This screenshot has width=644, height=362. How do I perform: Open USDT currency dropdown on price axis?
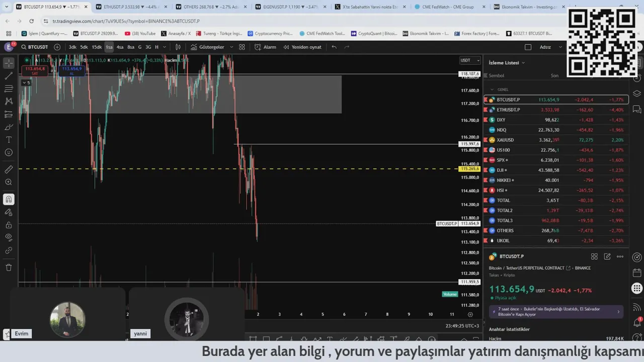click(x=469, y=60)
